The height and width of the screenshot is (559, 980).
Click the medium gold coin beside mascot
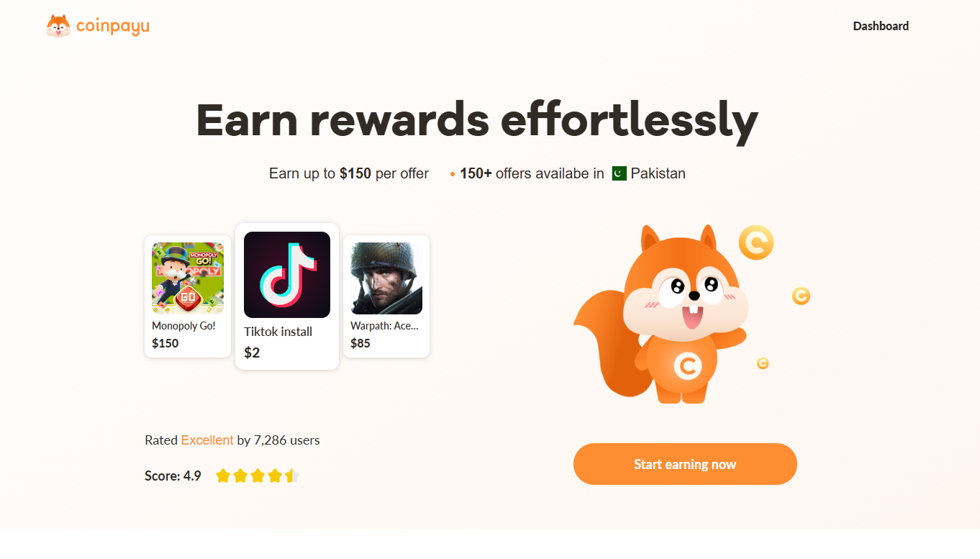[x=801, y=296]
